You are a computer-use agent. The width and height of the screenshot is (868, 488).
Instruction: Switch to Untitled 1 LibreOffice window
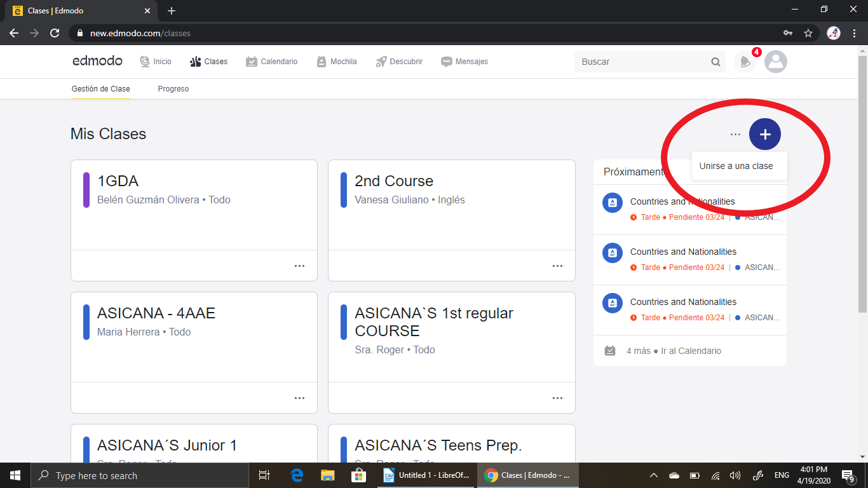tap(427, 475)
